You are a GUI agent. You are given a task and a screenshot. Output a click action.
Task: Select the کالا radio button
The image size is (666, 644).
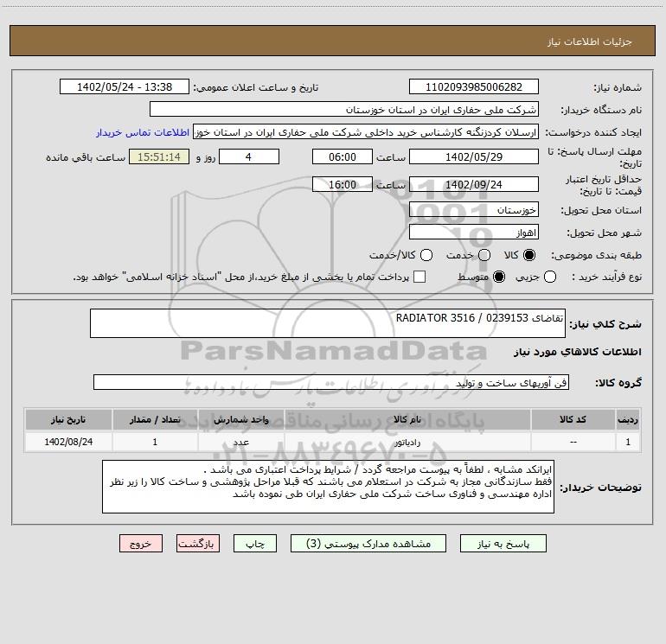click(529, 255)
